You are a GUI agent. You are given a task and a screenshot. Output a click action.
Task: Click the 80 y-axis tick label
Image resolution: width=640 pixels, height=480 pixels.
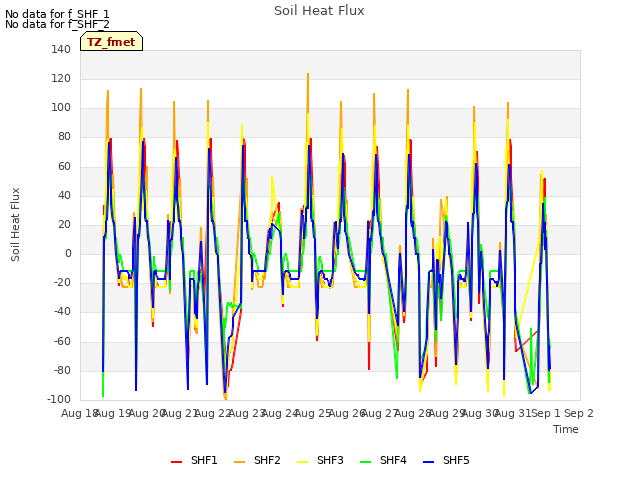pos(64,137)
